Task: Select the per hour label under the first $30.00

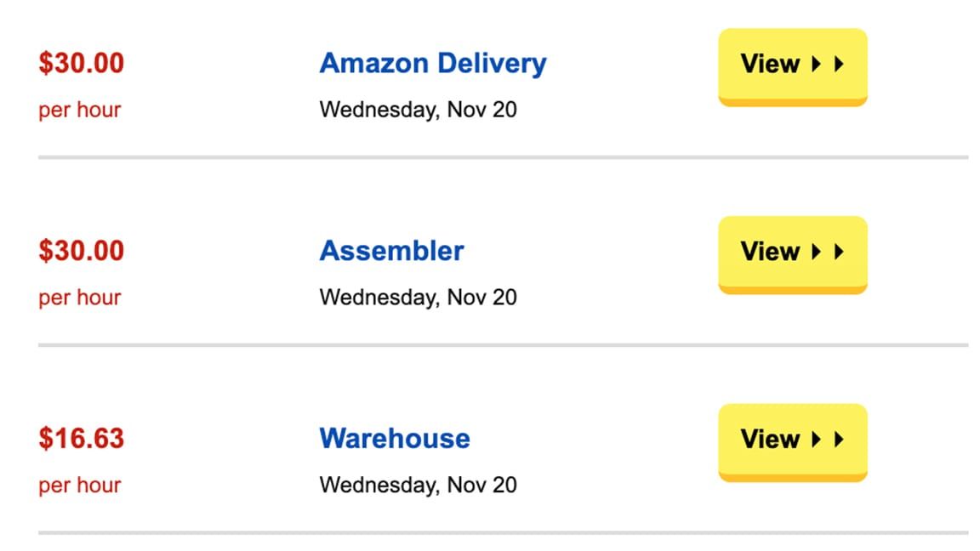Action: 80,109
